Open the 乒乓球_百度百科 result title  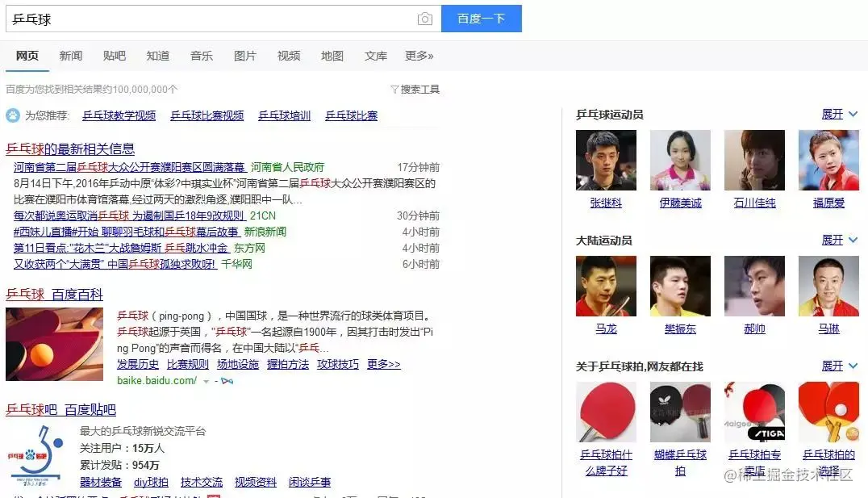(54, 294)
